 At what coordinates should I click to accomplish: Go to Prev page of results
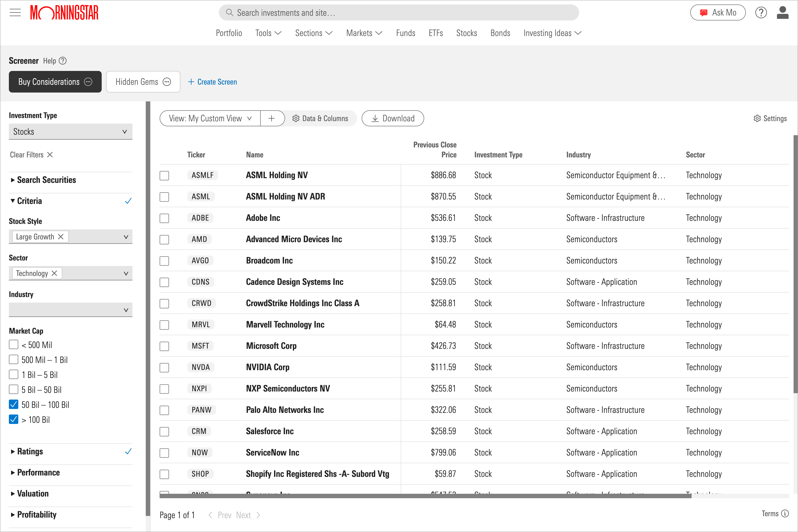point(220,515)
